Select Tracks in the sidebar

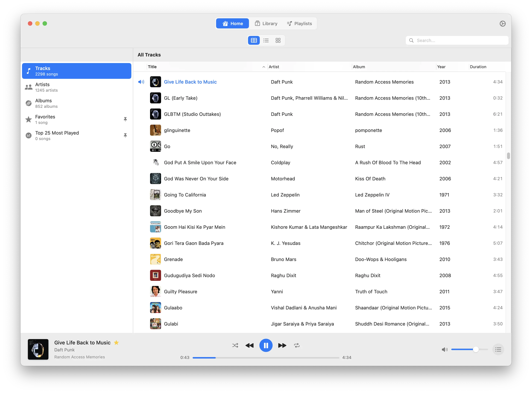[x=76, y=71]
